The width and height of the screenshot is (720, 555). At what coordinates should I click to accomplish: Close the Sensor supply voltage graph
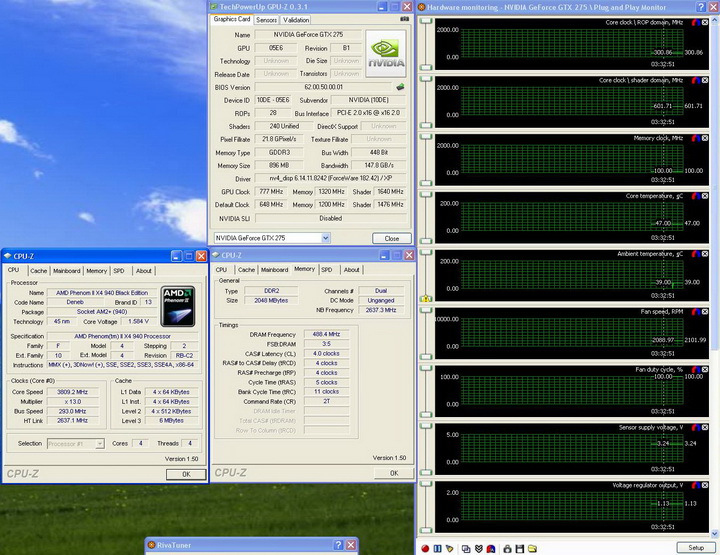click(x=705, y=427)
